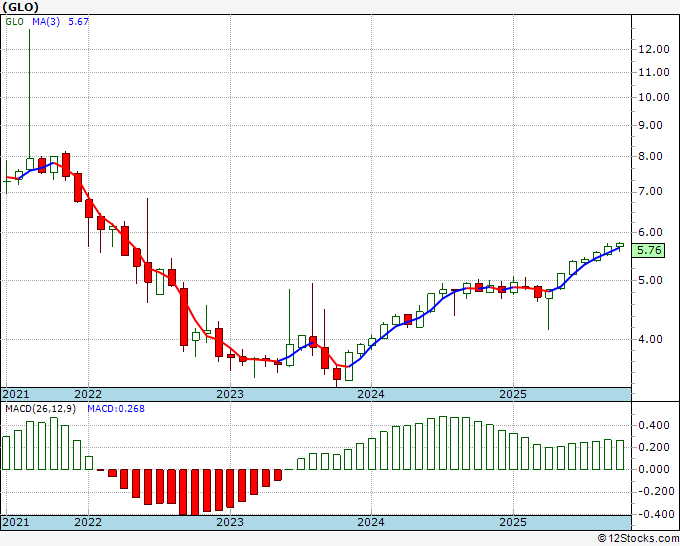Click the 2025 marker on MACD timeline
Viewport: 680px width, 546px height.
[513, 522]
